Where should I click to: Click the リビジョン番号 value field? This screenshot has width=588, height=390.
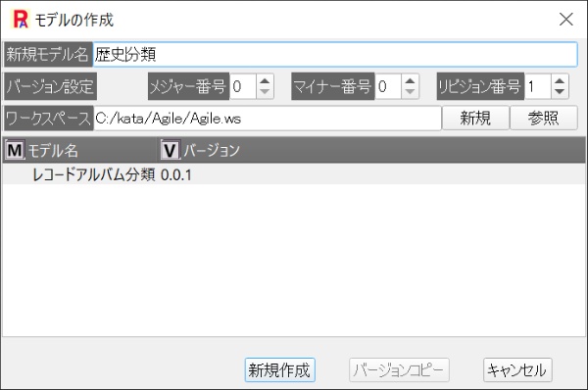click(x=538, y=86)
